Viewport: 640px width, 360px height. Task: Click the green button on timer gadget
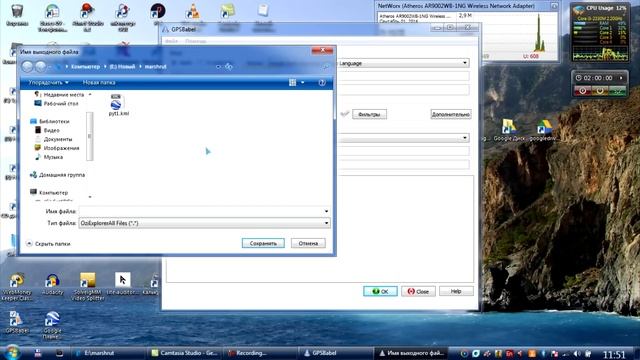click(x=617, y=91)
